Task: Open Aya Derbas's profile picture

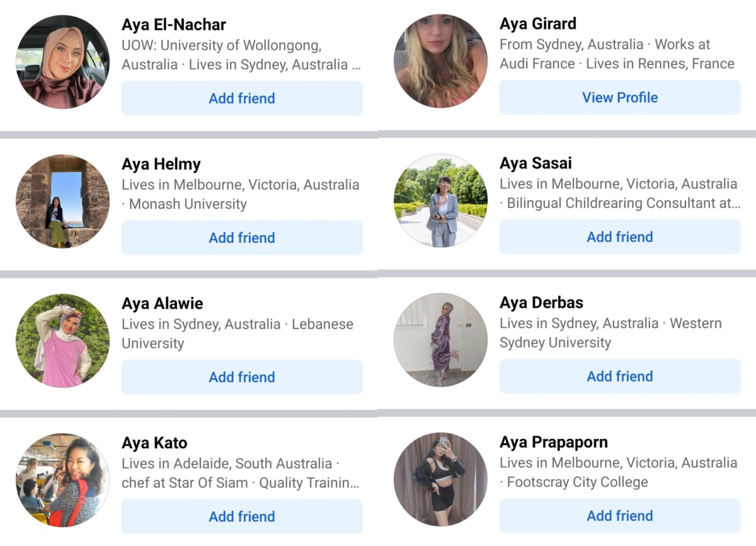Action: click(440, 340)
